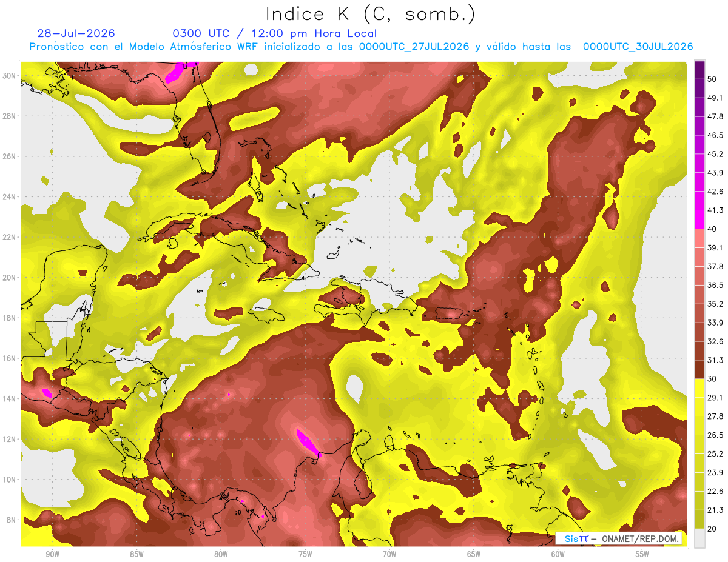Click the colorbar value label '46.5'
This screenshot has height=562, width=728.
pyautogui.click(x=716, y=135)
